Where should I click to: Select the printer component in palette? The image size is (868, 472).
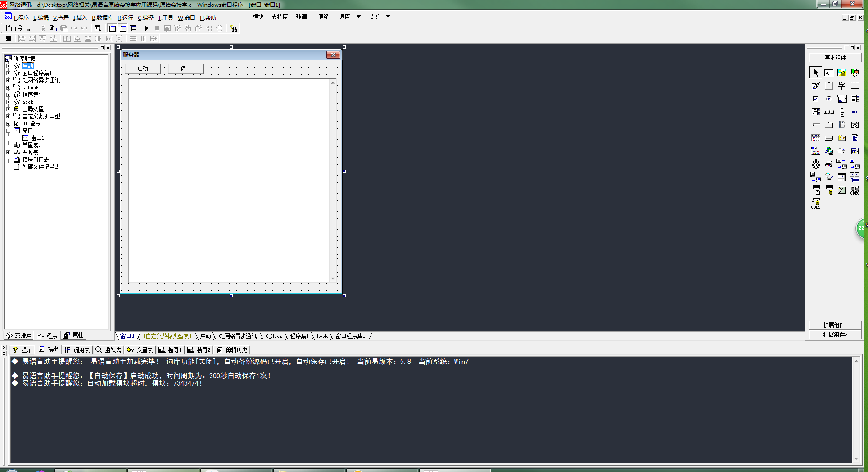(x=829, y=164)
